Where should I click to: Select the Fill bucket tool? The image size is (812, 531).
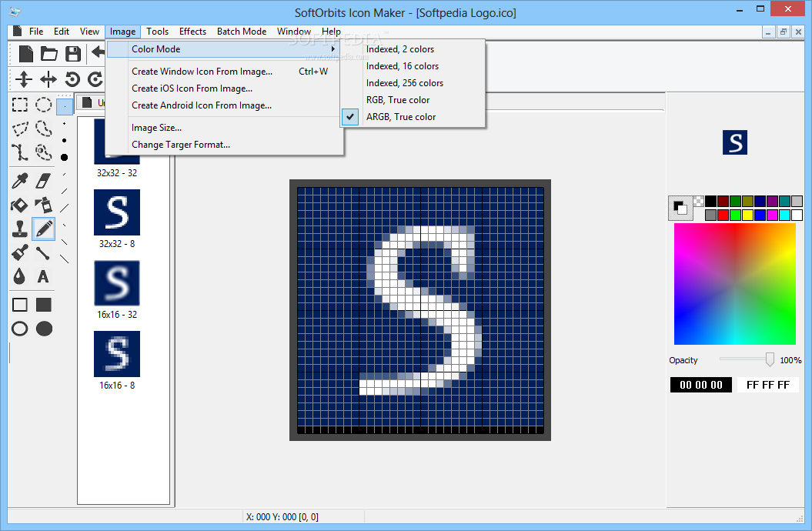point(19,205)
